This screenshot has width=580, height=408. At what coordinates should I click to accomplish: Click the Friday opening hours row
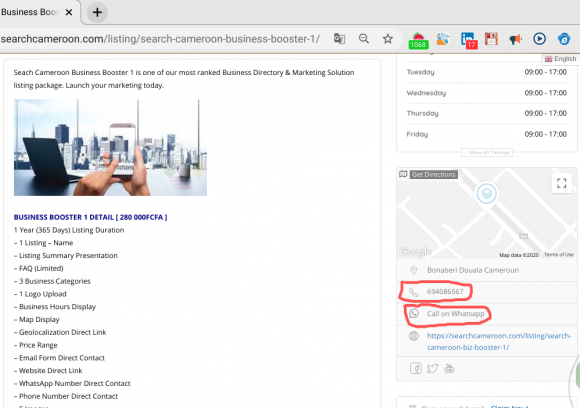pyautogui.click(x=486, y=134)
